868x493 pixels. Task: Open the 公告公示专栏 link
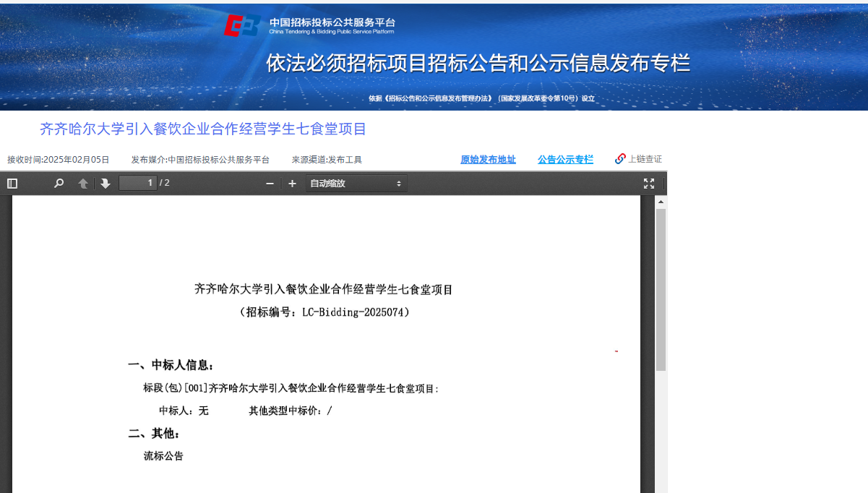565,160
